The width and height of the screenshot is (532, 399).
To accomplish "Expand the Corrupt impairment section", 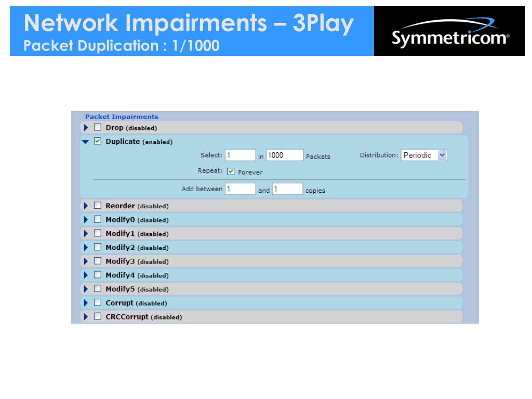I will pos(86,303).
